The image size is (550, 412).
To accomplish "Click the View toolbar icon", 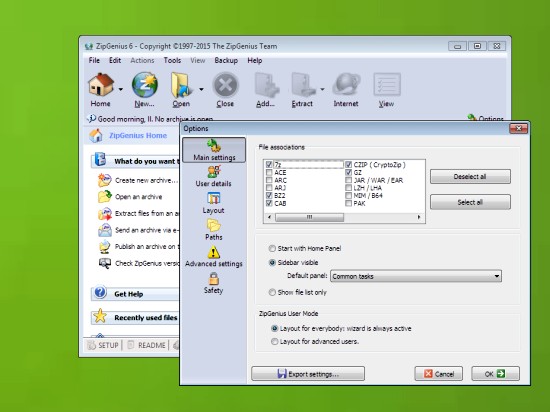I will click(387, 85).
